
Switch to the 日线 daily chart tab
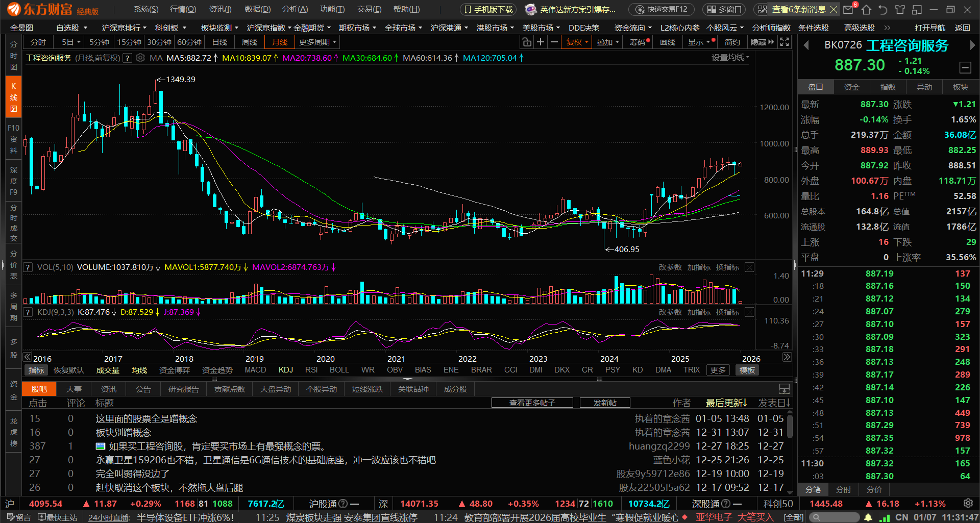tap(220, 42)
